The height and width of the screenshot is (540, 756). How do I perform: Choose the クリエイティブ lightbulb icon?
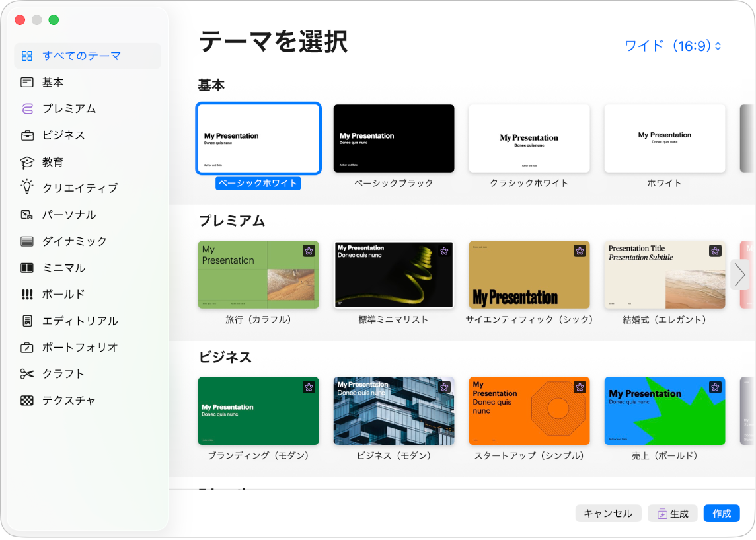27,188
